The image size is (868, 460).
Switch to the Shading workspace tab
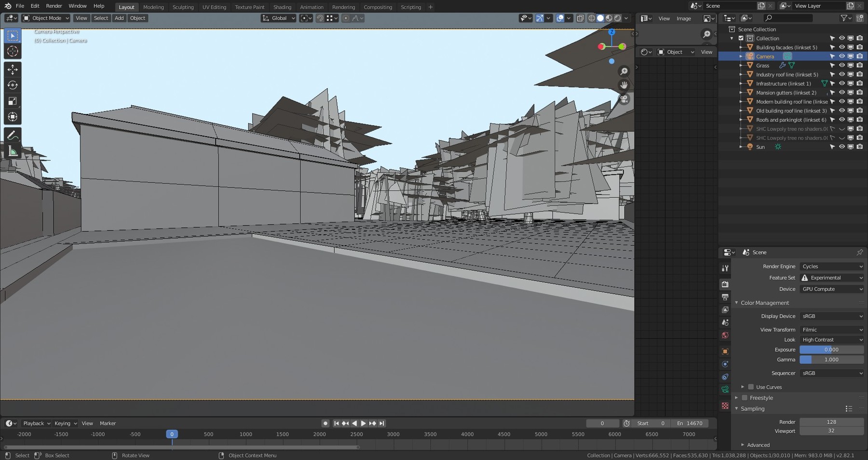click(282, 7)
